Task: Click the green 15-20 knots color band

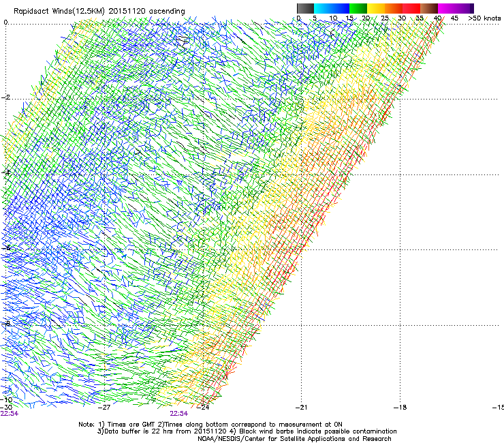Action: pos(358,8)
